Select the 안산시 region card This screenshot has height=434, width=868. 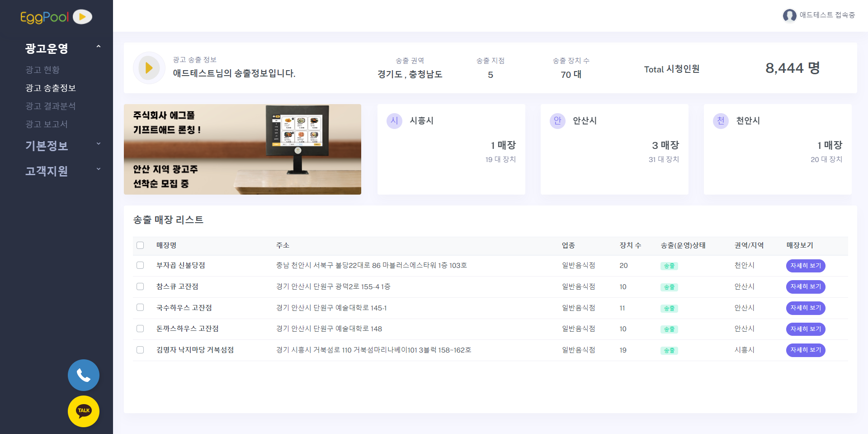[x=614, y=149]
